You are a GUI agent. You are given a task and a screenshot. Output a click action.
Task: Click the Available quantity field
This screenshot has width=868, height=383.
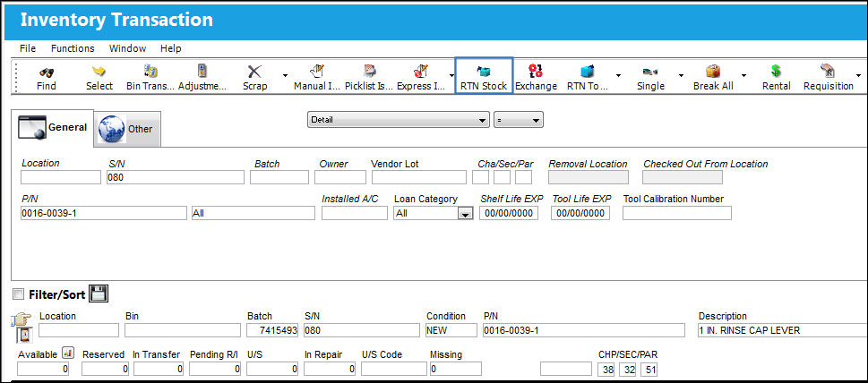click(x=43, y=369)
